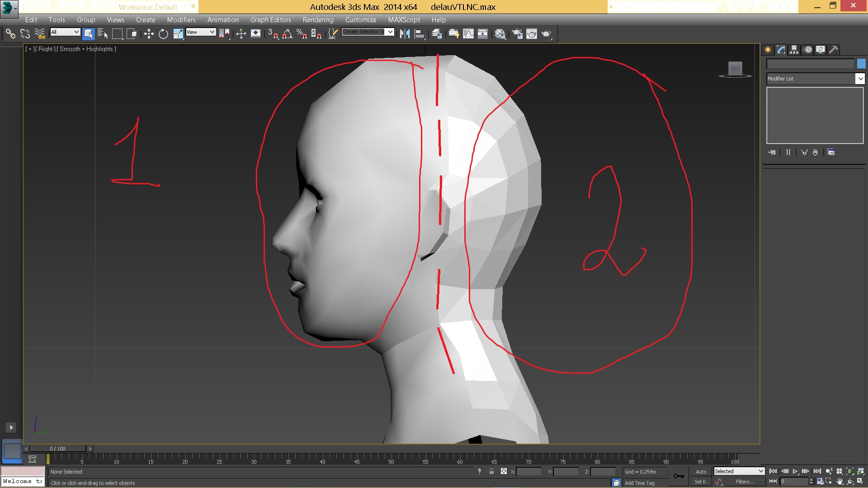868x488 pixels.
Task: Open the Rendering menu
Action: click(x=318, y=20)
